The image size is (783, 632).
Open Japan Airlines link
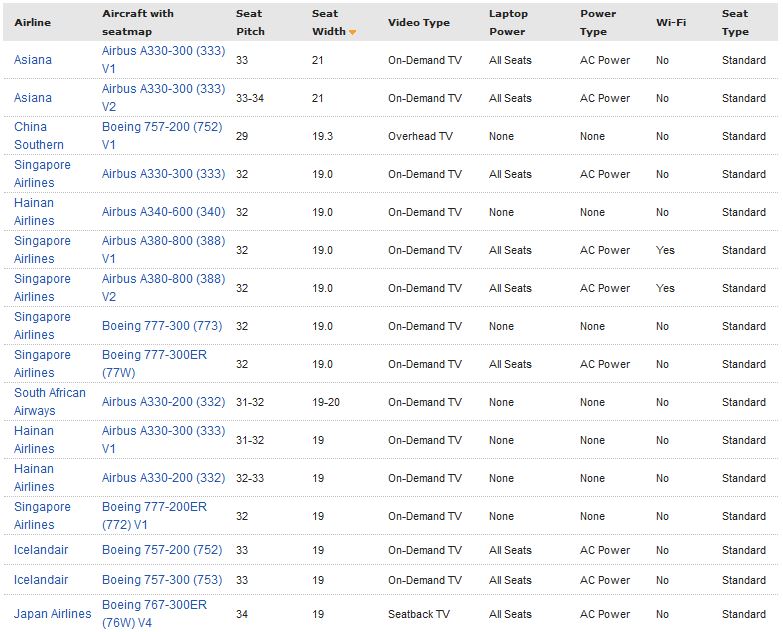pyautogui.click(x=52, y=614)
